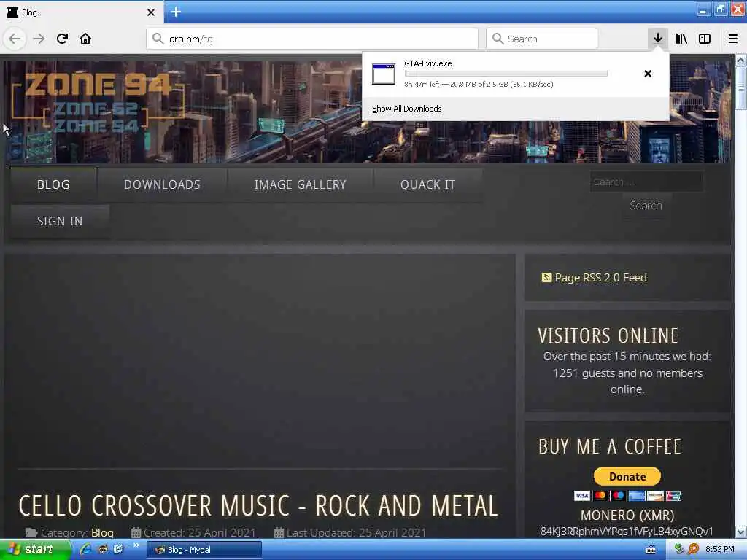This screenshot has width=747, height=560.
Task: Cancel the GTA-Lviv.exe download
Action: 648,74
